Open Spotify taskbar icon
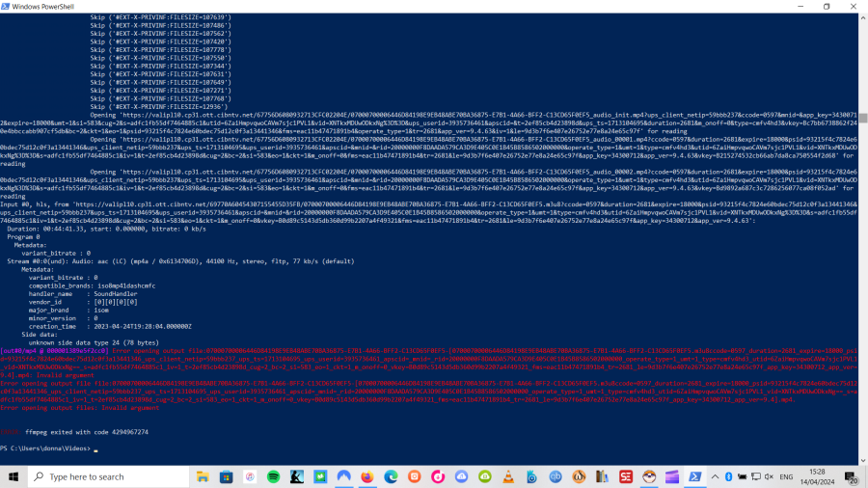 (274, 477)
